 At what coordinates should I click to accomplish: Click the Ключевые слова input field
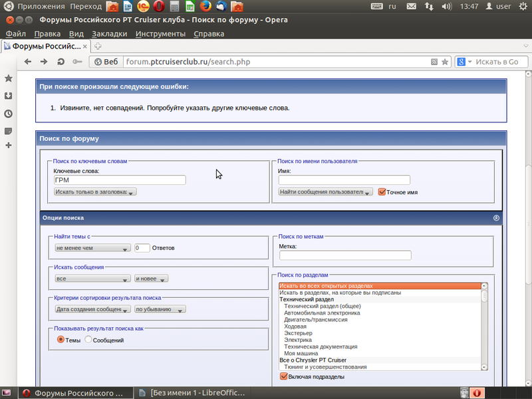click(x=120, y=180)
